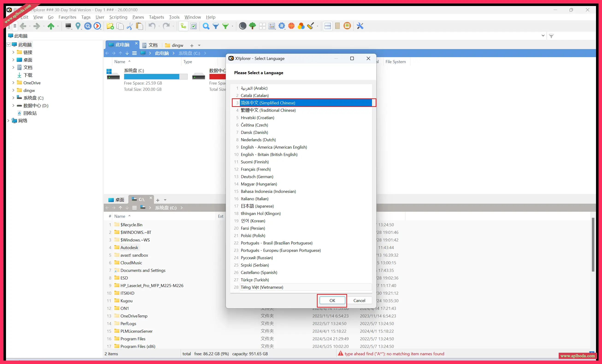Click the green Up arrow toolbar icon
The height and width of the screenshot is (364, 602).
pyautogui.click(x=51, y=26)
